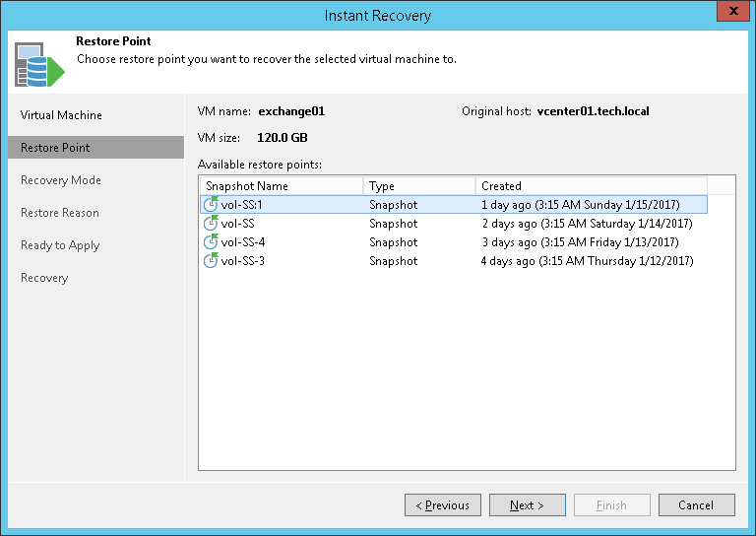Click the Previous button
Viewport: 756px width, 536px height.
point(443,505)
